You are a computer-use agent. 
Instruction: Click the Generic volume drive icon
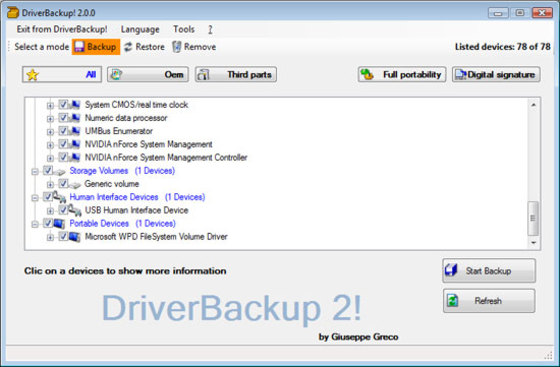pyautogui.click(x=75, y=185)
